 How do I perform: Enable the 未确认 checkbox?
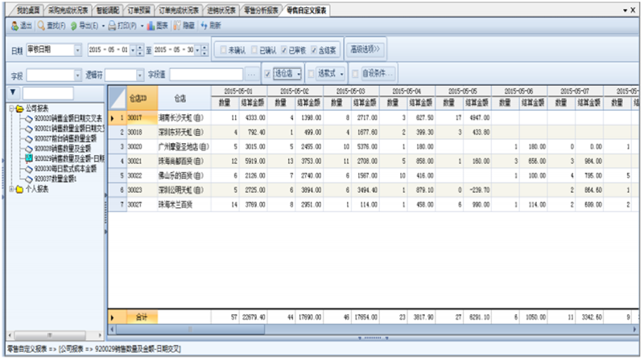[x=222, y=51]
